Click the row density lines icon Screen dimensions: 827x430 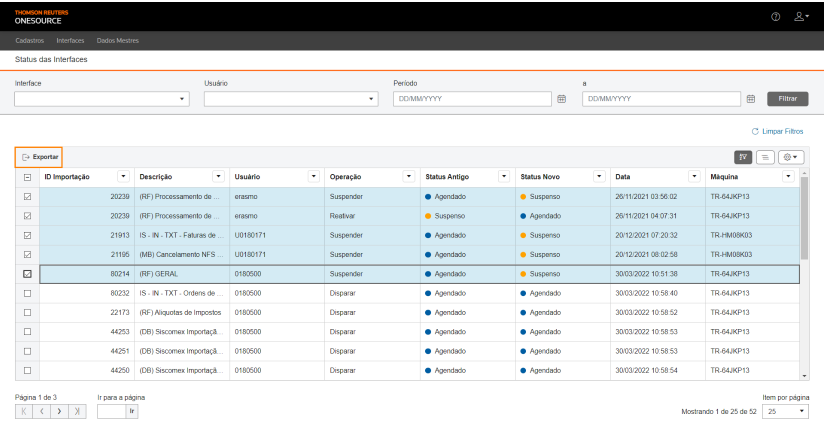[x=765, y=157]
